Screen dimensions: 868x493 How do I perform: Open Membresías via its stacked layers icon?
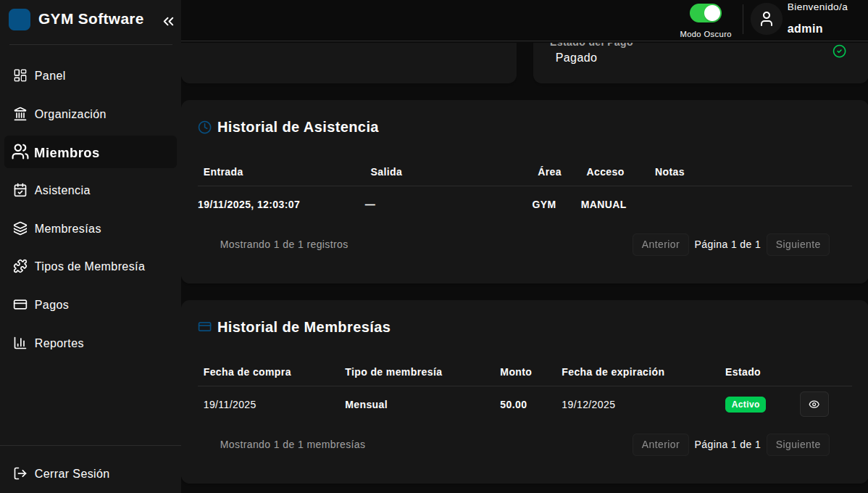pyautogui.click(x=19, y=228)
